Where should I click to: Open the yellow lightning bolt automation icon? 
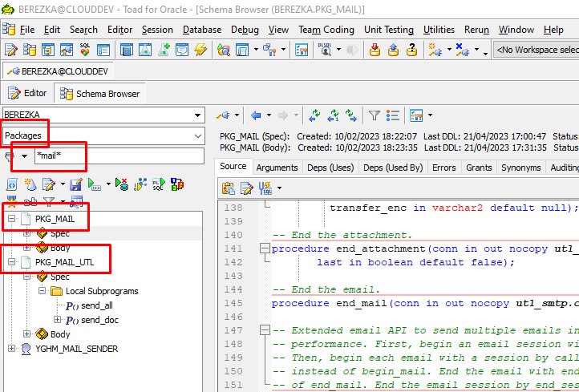click(200, 50)
